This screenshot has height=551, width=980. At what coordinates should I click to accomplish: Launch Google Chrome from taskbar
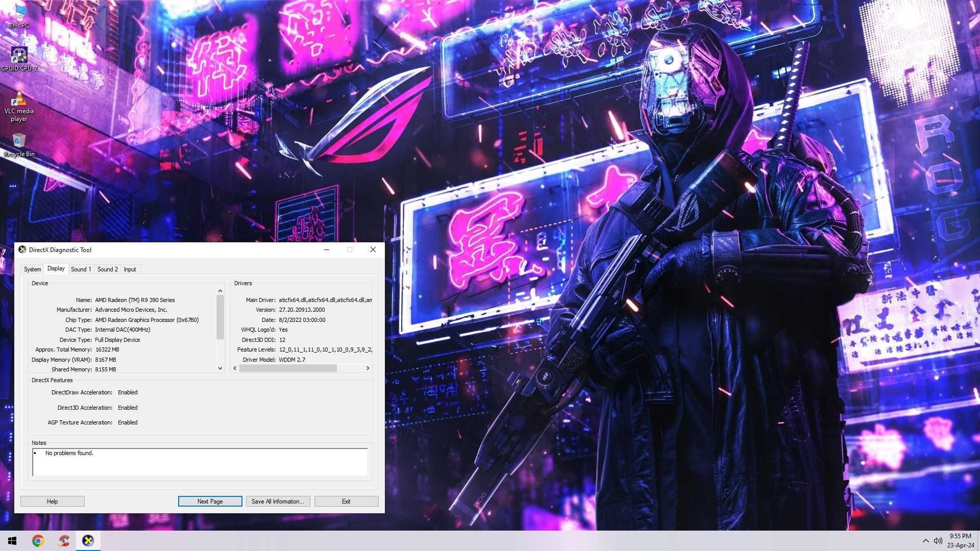(x=38, y=541)
